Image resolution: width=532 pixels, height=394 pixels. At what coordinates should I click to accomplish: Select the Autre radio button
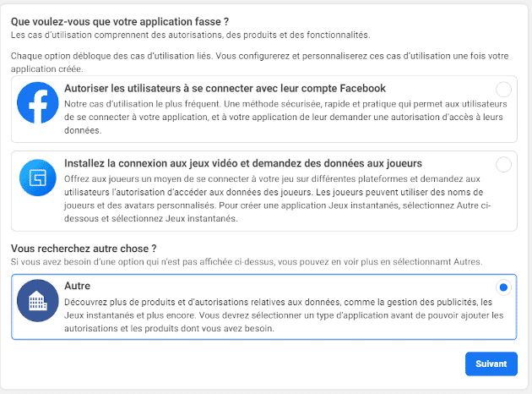point(504,287)
